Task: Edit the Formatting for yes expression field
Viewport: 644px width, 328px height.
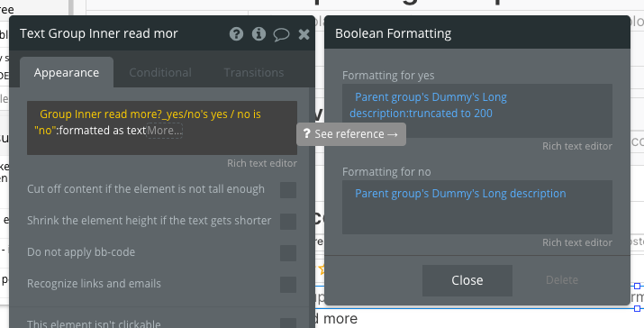Action: click(x=477, y=111)
